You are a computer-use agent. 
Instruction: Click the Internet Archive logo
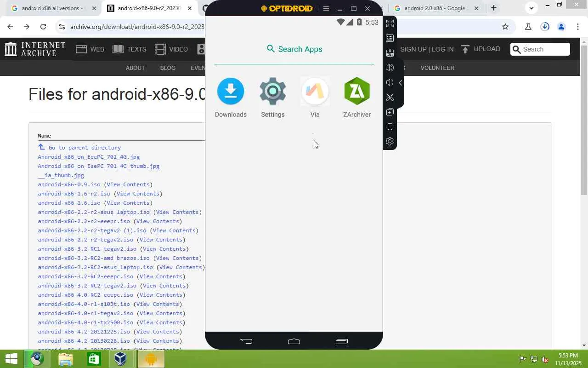pyautogui.click(x=35, y=49)
